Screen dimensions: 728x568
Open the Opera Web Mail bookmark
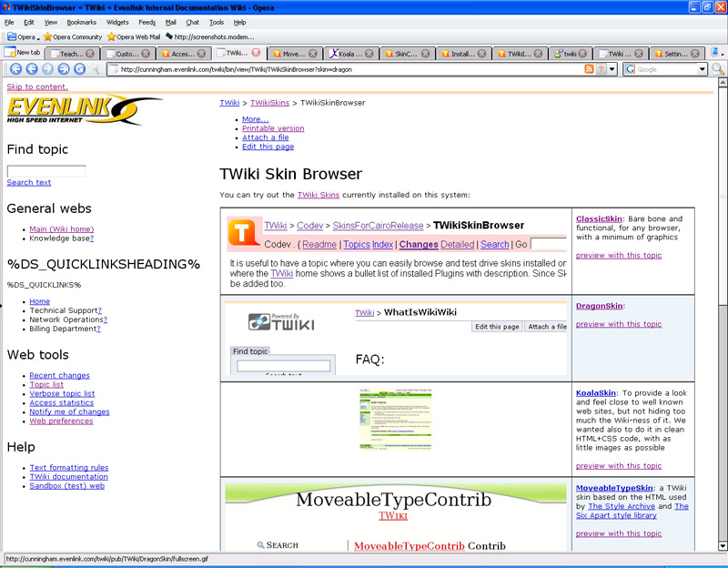tap(134, 36)
